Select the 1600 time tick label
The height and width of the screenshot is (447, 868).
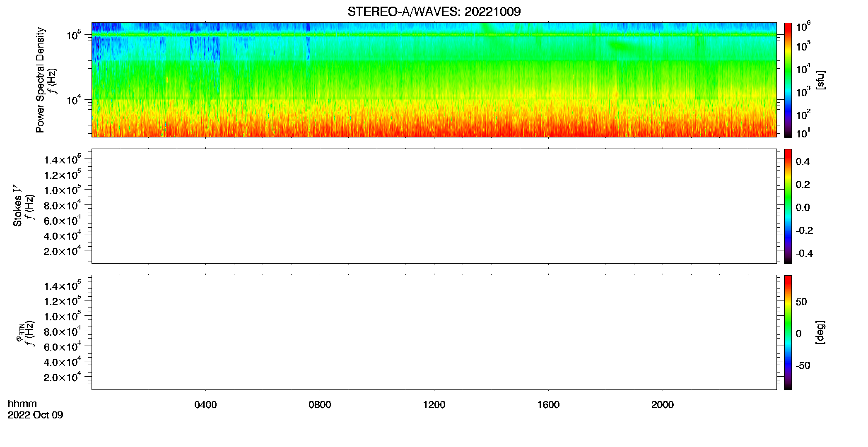point(548,405)
